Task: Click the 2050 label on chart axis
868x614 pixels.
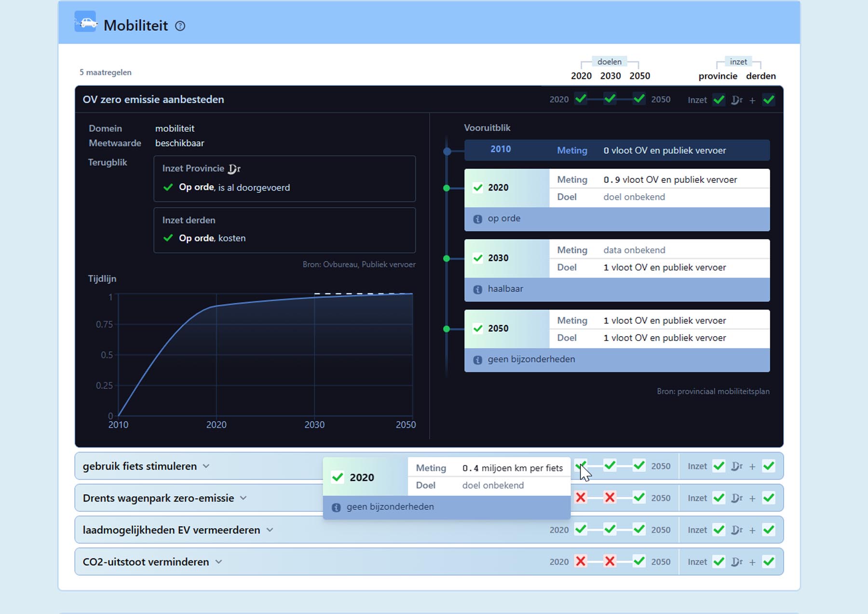Action: 405,425
